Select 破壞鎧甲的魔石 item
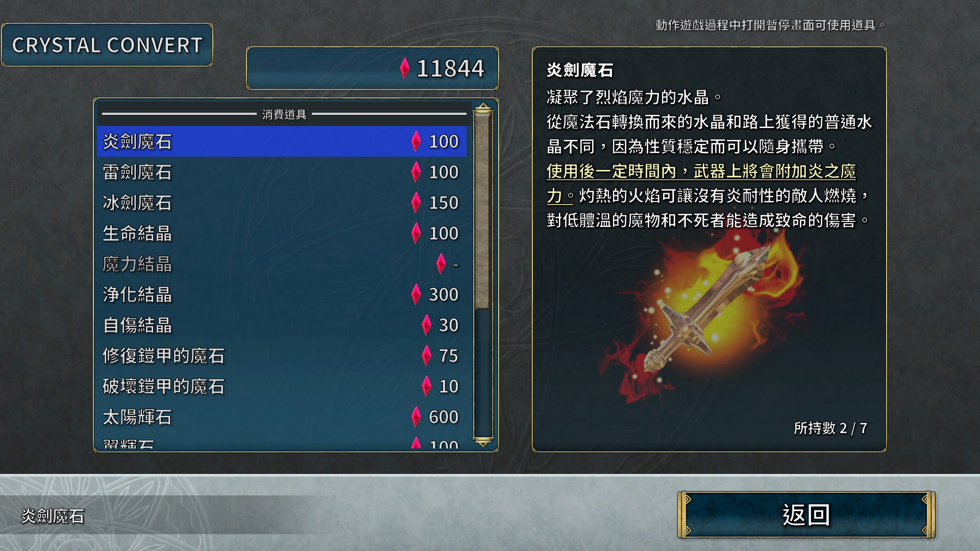 (x=282, y=386)
